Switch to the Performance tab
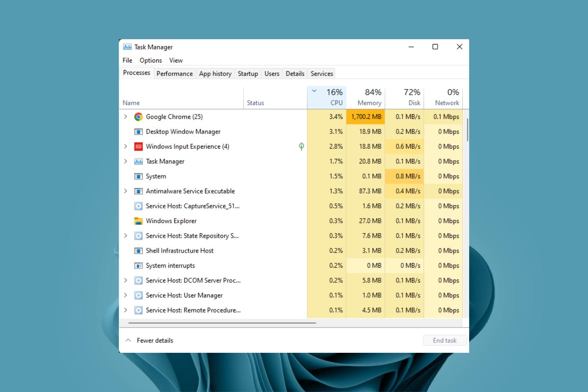Screen dimensions: 588x392 click(175, 73)
